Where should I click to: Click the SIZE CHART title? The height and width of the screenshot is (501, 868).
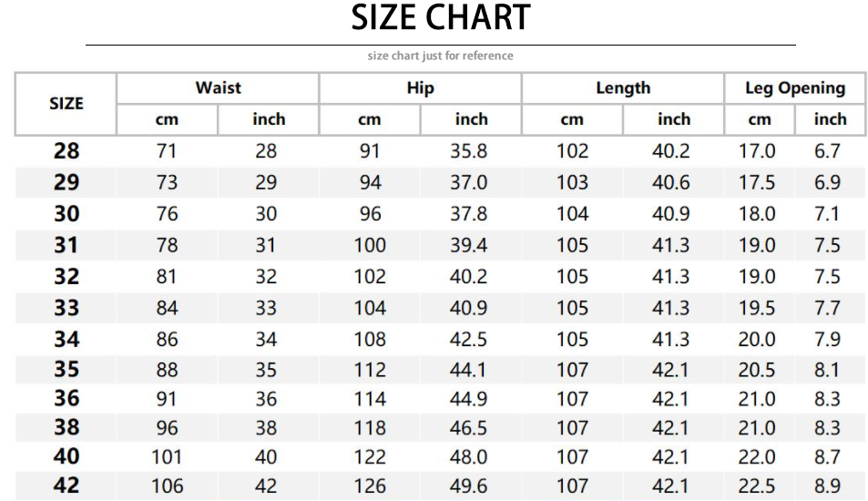click(441, 18)
